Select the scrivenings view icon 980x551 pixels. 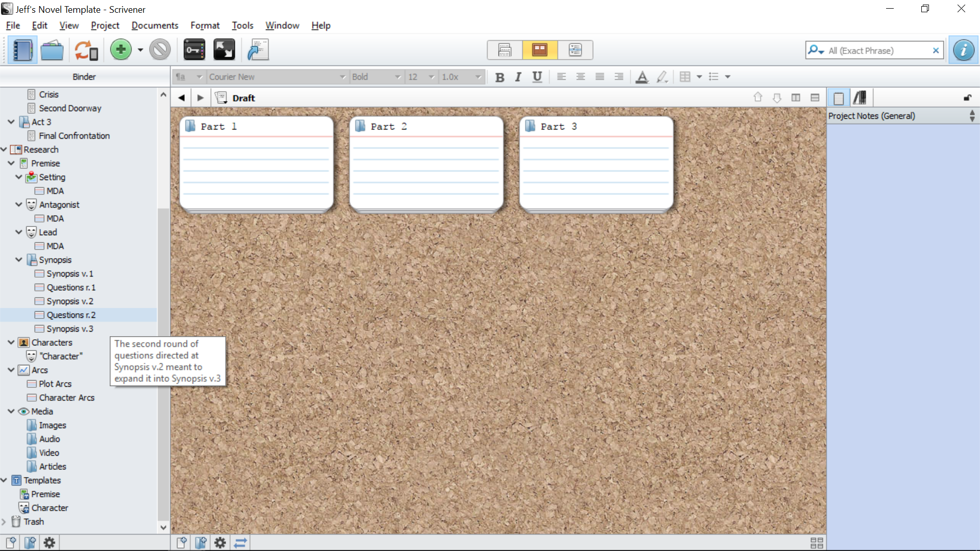[504, 50]
